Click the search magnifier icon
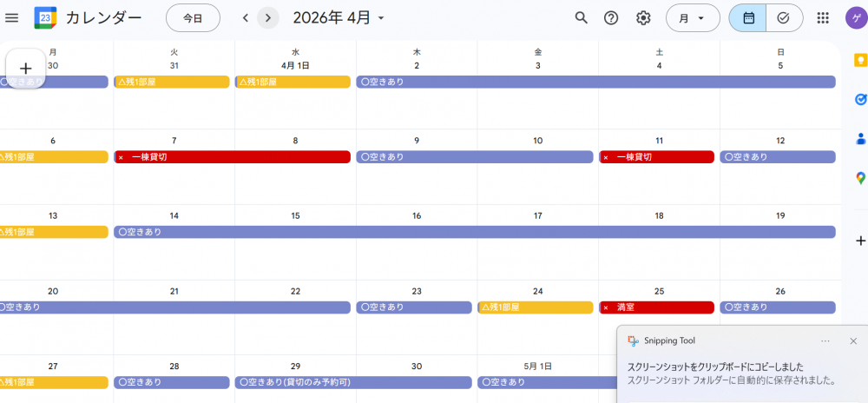 pos(582,17)
